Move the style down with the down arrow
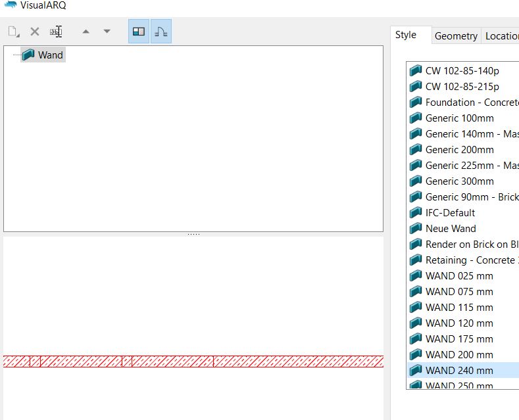The height and width of the screenshot is (420, 519). 107,32
